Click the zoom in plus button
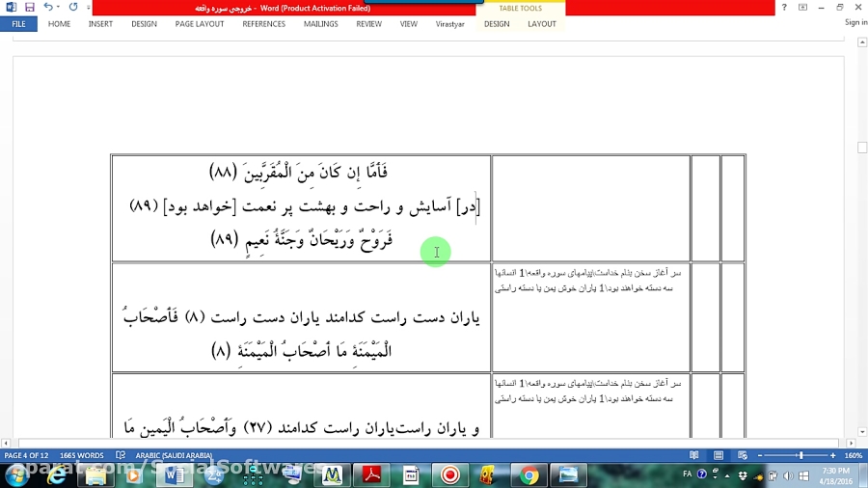 point(832,455)
